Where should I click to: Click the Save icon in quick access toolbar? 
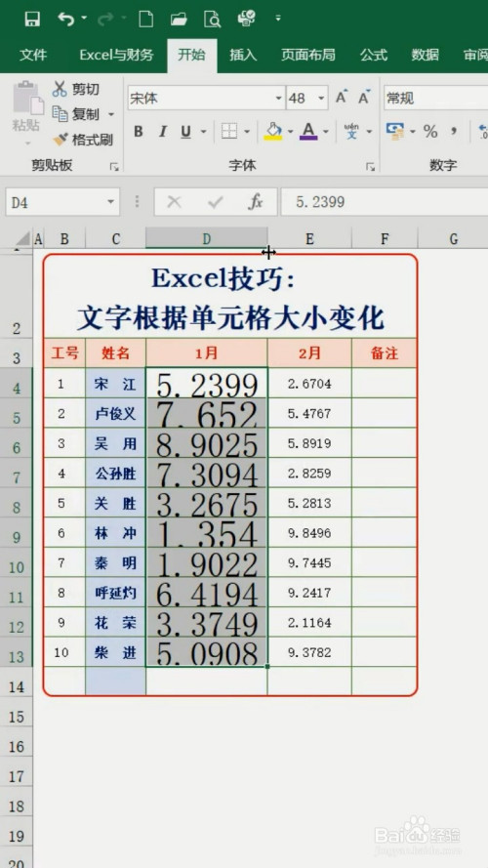[x=32, y=20]
